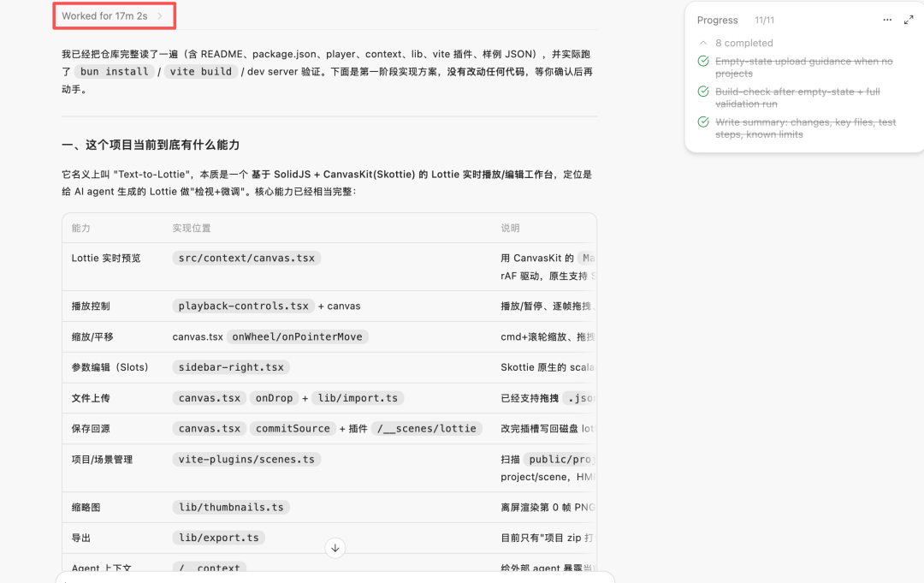Click the '播放控制' row label
The image size is (924, 583).
91,306
